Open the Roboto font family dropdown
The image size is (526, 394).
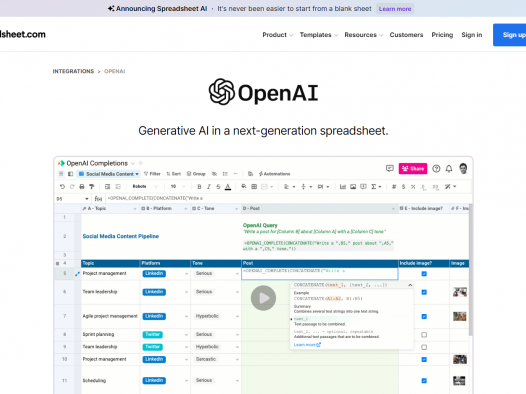pos(145,186)
